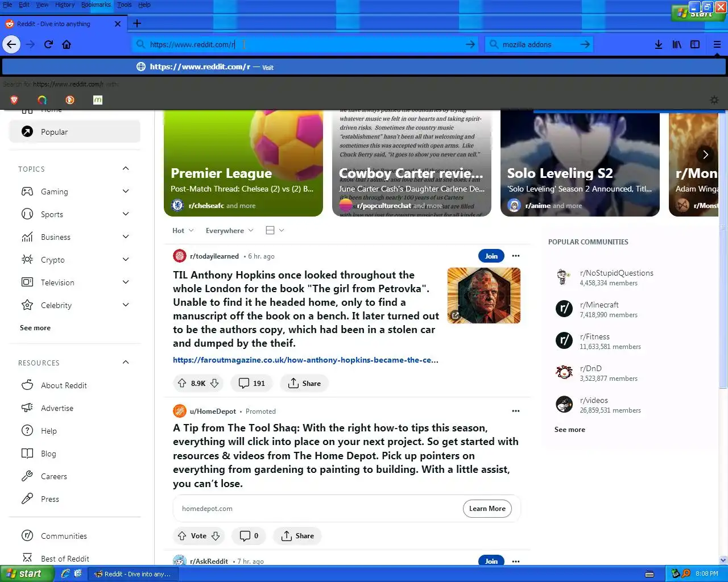The height and width of the screenshot is (582, 728).
Task: Join r/todayilearned community
Action: pos(491,256)
